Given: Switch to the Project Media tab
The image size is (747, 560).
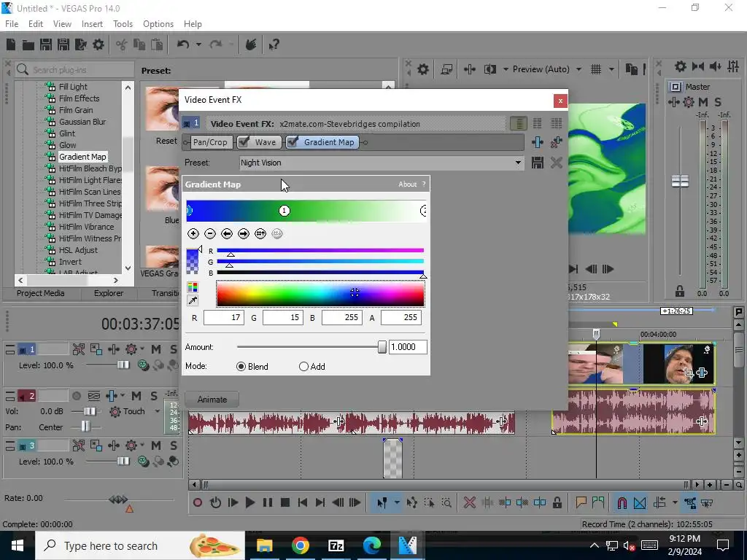Looking at the screenshot, I should pos(41,293).
